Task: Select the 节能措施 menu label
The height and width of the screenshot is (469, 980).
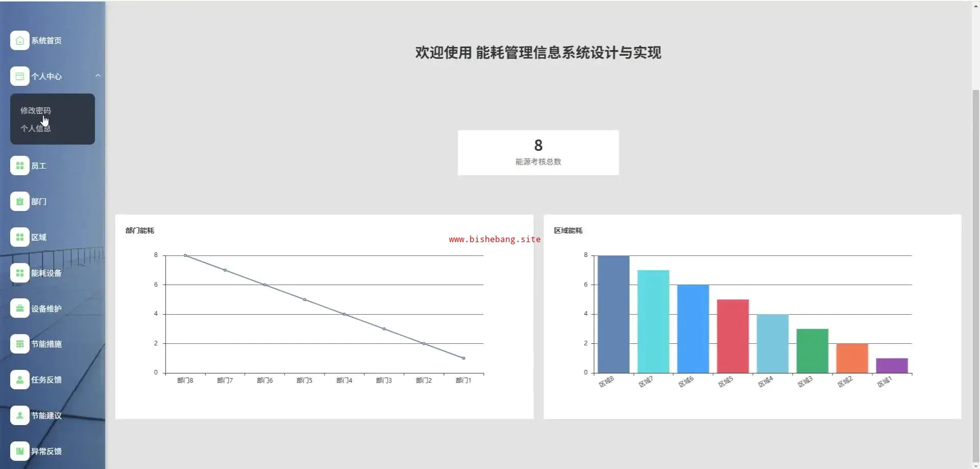Action: tap(46, 344)
